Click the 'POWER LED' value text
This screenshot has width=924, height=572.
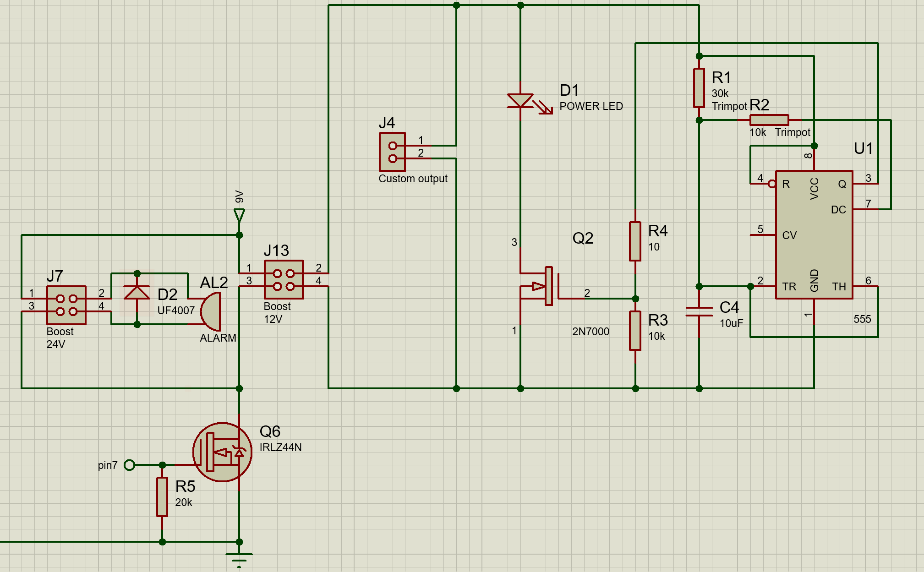(591, 106)
